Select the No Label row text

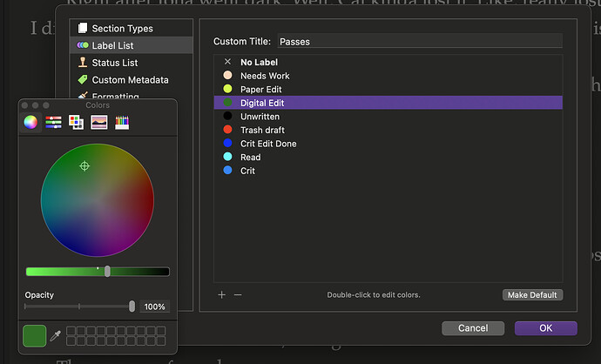(x=259, y=62)
